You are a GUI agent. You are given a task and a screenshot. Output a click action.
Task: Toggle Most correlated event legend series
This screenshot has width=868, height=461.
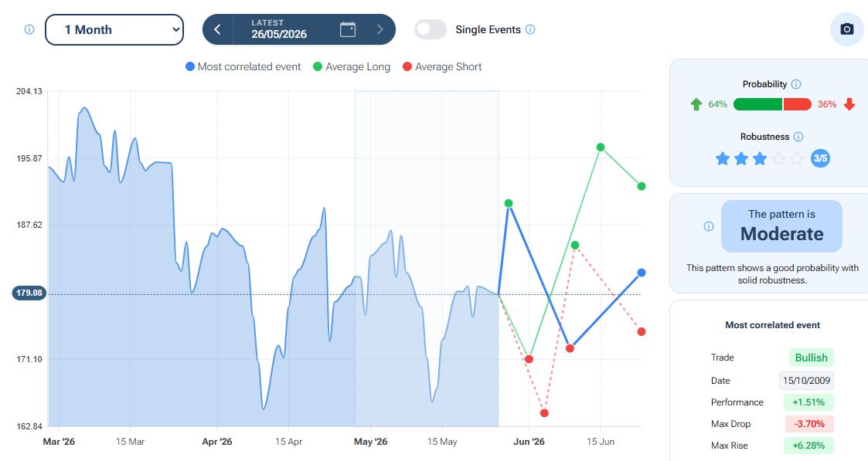[x=243, y=66]
